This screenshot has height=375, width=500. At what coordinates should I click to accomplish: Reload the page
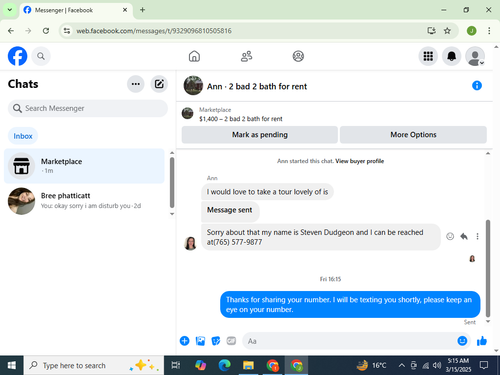coord(46,31)
